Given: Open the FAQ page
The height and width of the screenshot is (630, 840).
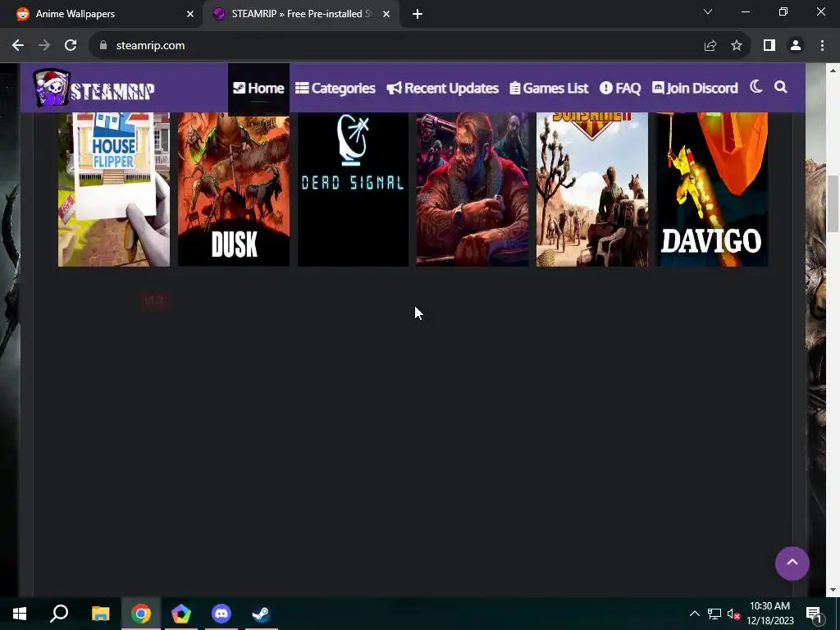Looking at the screenshot, I should (620, 88).
